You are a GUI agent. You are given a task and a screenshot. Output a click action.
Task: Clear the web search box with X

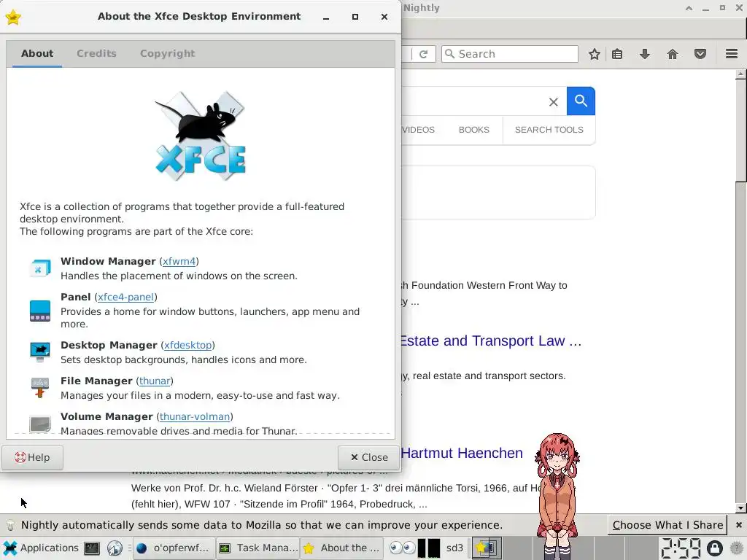click(553, 102)
